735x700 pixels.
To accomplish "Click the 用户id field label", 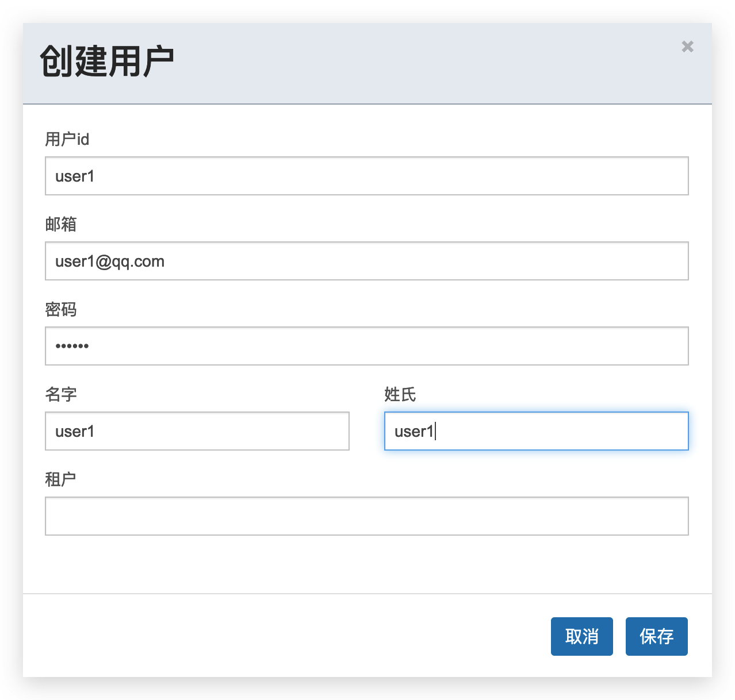I will point(67,139).
